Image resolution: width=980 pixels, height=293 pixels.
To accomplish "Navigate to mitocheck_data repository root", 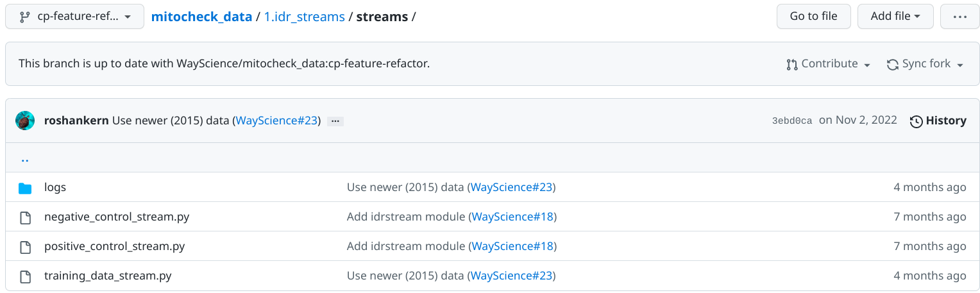I will coord(201,17).
